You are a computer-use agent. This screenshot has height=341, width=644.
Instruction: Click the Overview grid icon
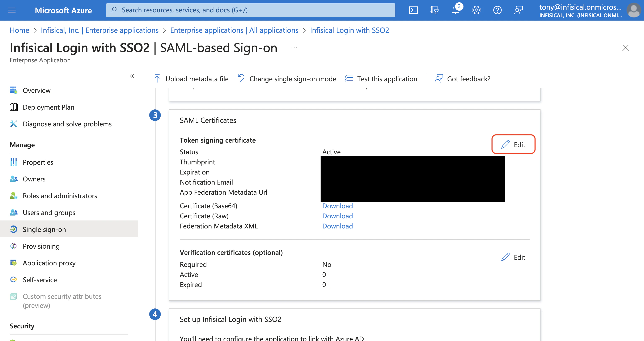(13, 90)
